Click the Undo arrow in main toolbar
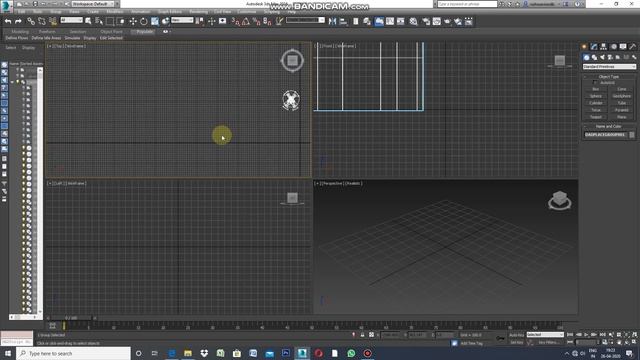 pos(8,21)
